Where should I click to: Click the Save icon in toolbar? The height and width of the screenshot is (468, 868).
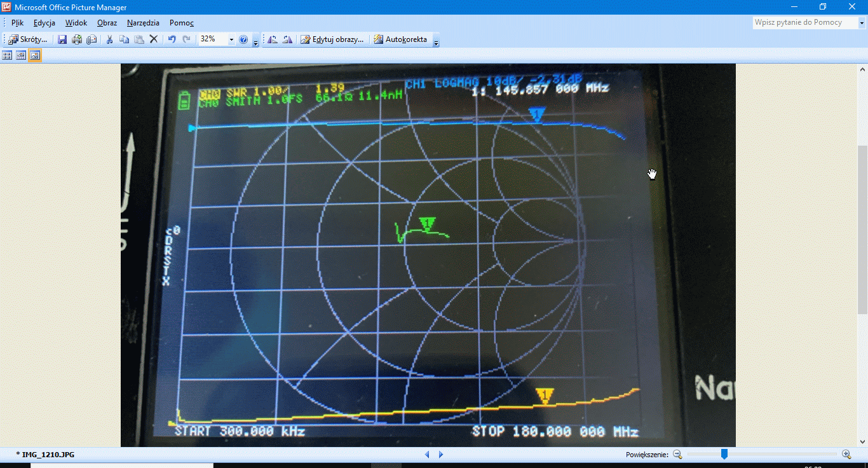[62, 39]
